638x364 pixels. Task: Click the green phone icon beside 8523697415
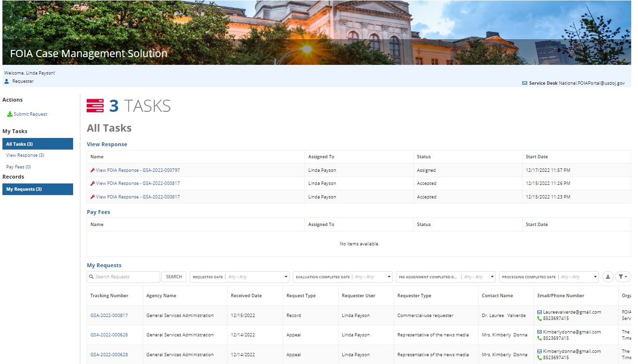click(x=539, y=318)
